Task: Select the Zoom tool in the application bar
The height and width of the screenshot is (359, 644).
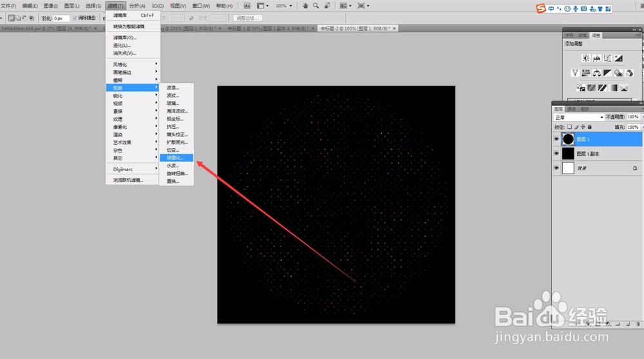Action: (x=316, y=6)
